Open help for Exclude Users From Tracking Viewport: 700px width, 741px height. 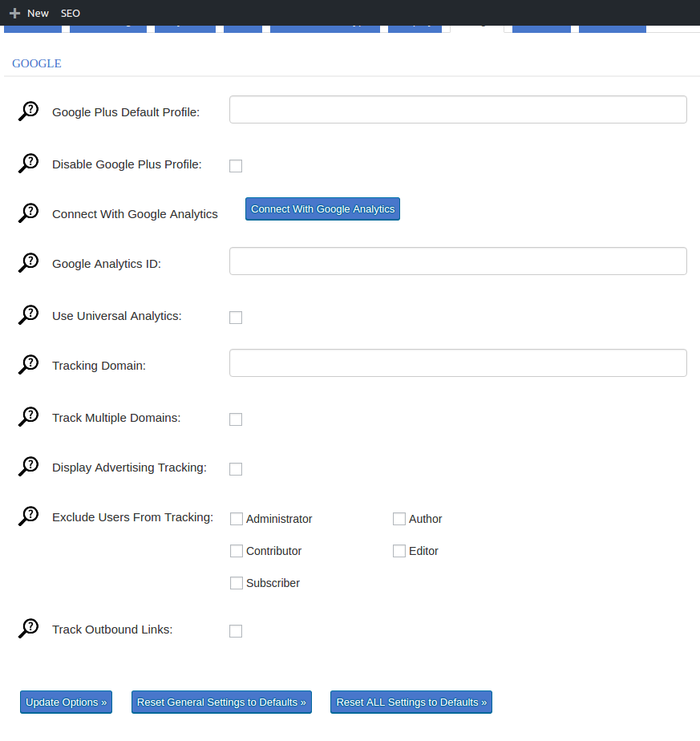[28, 516]
